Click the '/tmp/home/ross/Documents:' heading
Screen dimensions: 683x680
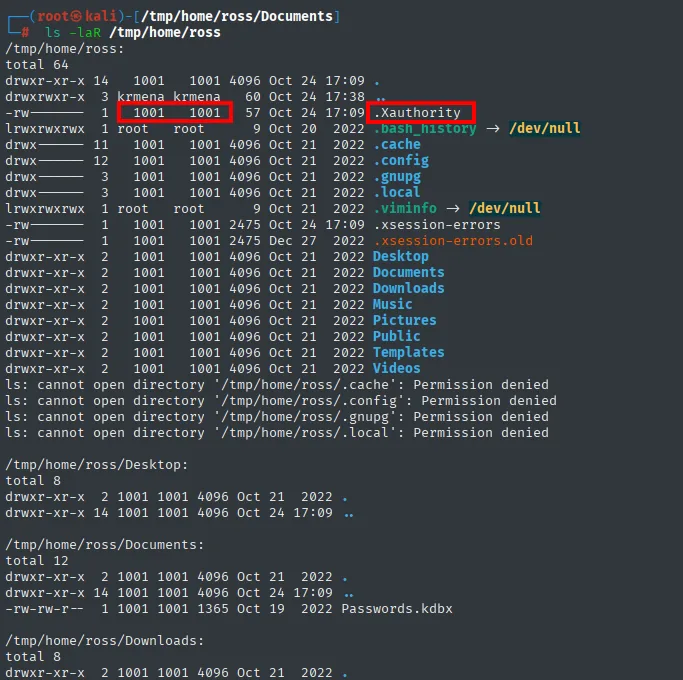click(x=105, y=545)
